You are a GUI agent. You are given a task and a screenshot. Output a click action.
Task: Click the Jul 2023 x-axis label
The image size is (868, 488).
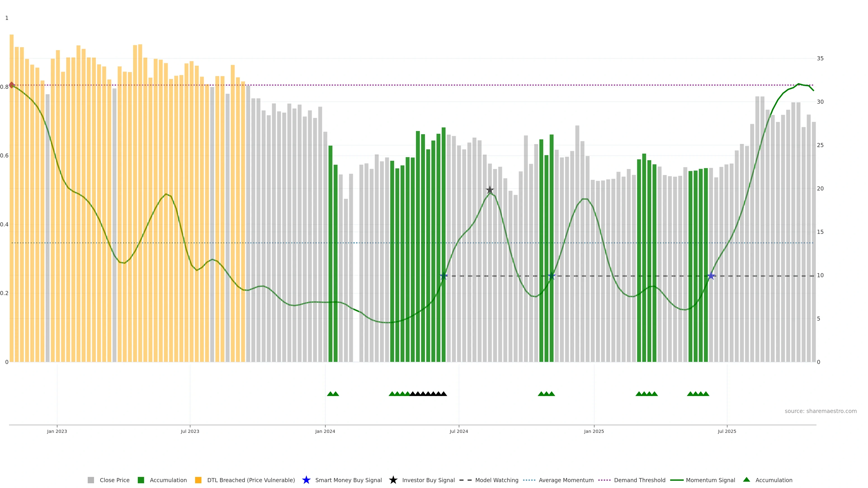pyautogui.click(x=190, y=432)
